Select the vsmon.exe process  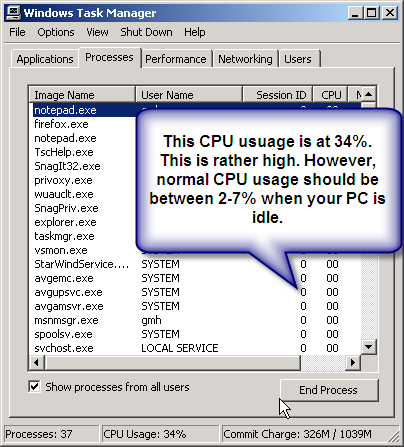61,250
